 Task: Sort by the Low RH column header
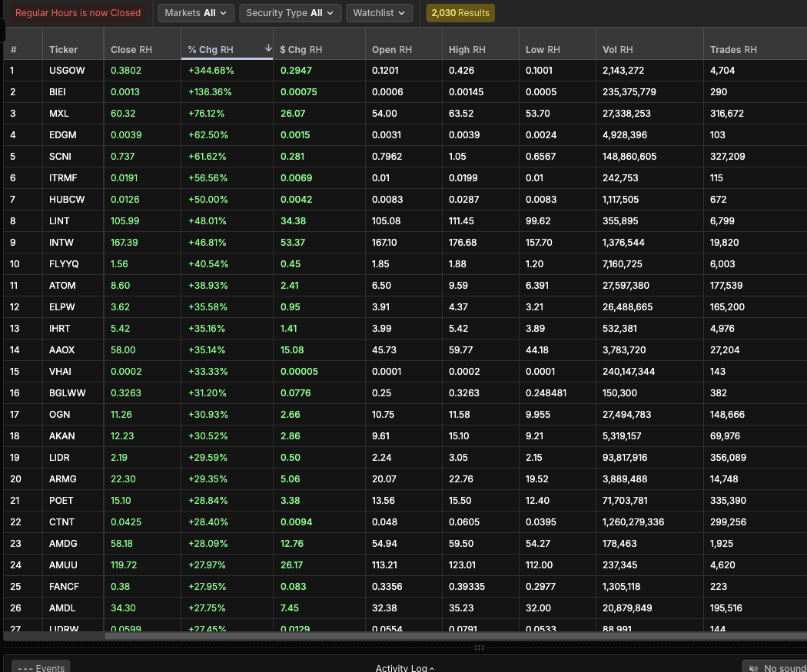pos(543,50)
